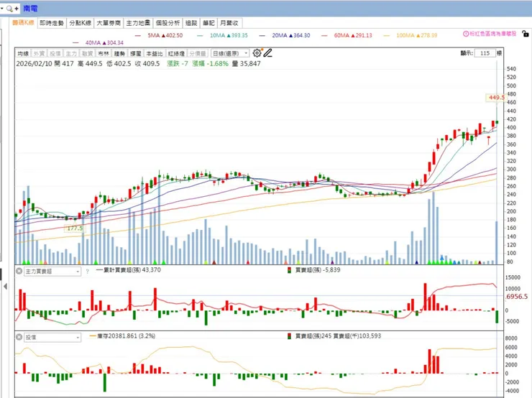The image size is (532, 398).
Task: Click the 5MA line color swatch
Action: [138, 36]
